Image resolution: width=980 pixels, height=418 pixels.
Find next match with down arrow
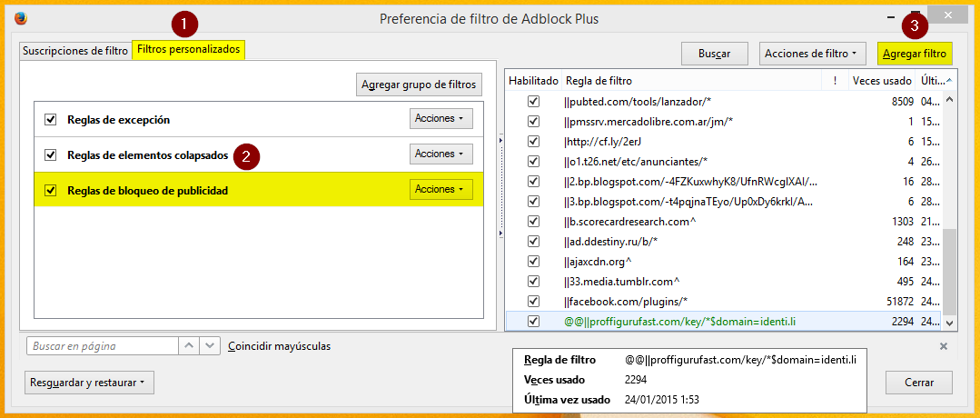click(x=211, y=346)
